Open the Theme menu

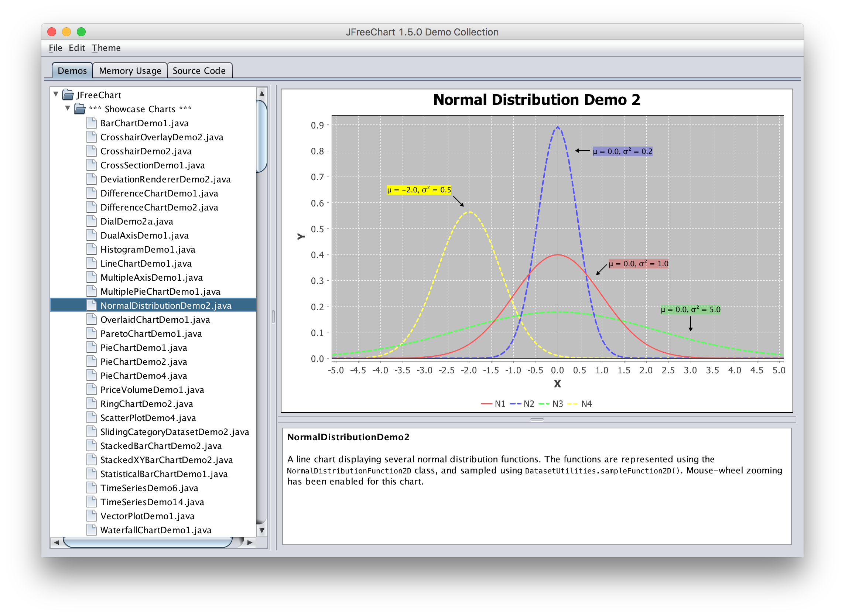106,48
